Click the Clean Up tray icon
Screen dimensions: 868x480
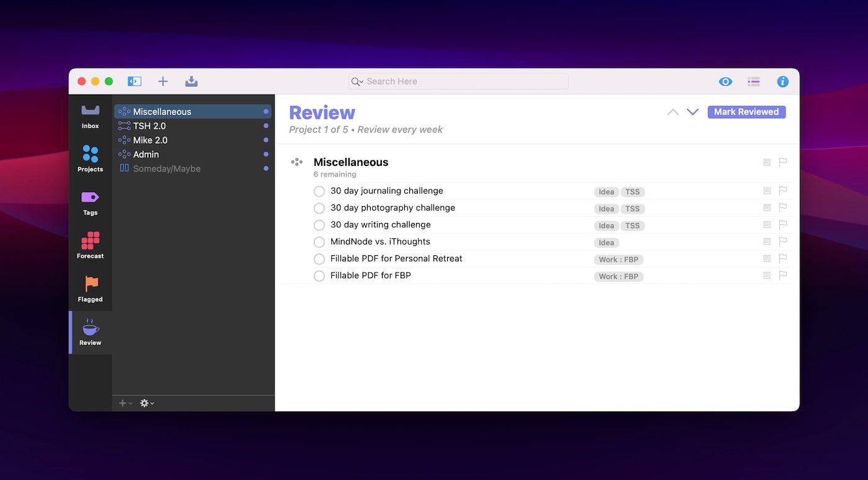pyautogui.click(x=192, y=81)
